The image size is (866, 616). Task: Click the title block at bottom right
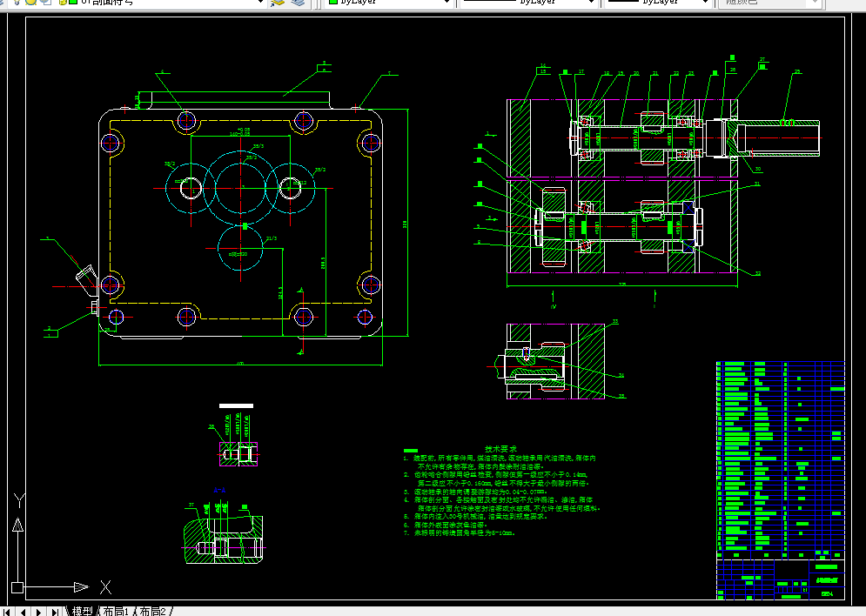point(781,579)
